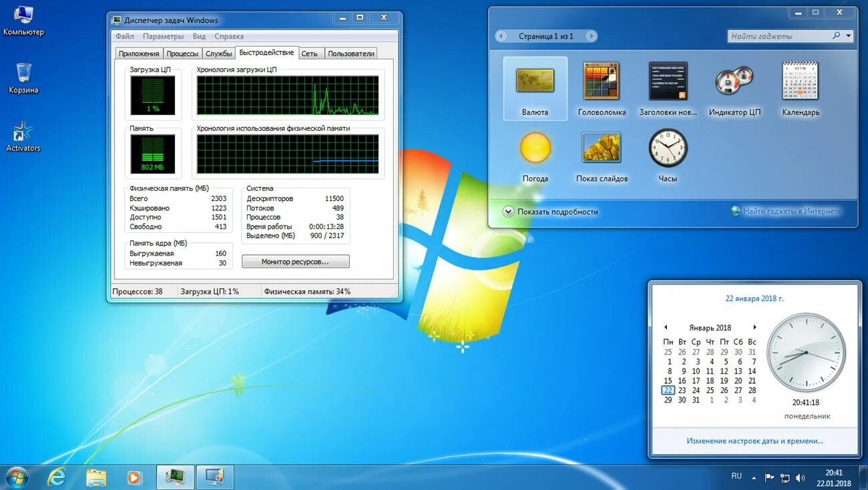868x490 pixels.
Task: Select day 22 in the calendar
Action: 668,391
